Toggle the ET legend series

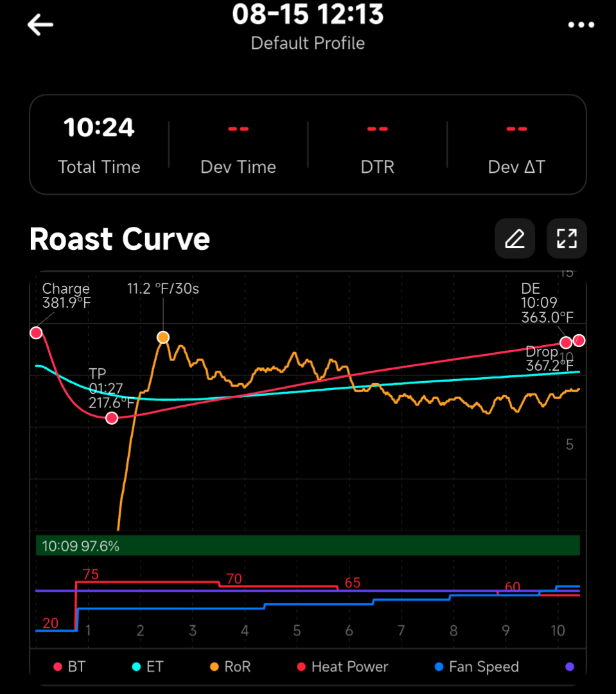tap(148, 666)
